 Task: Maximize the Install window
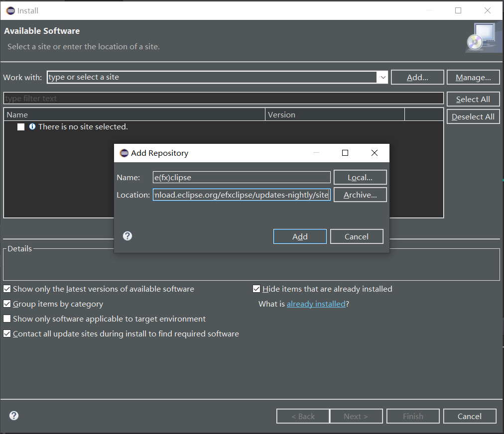click(458, 10)
